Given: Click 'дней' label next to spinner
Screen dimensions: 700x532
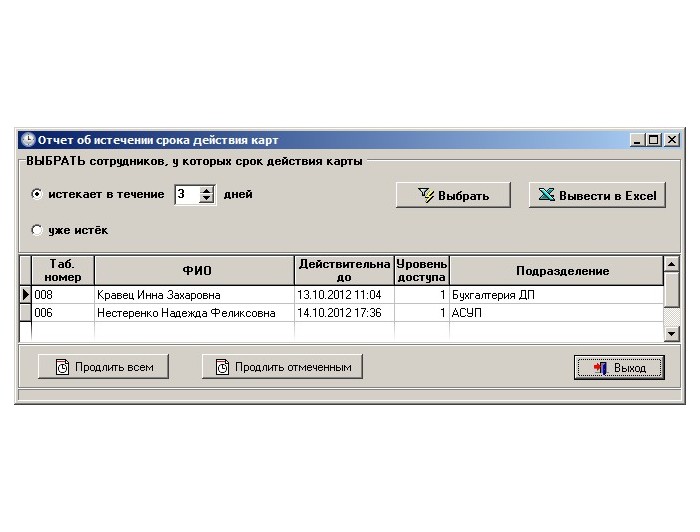Looking at the screenshot, I should [x=238, y=194].
